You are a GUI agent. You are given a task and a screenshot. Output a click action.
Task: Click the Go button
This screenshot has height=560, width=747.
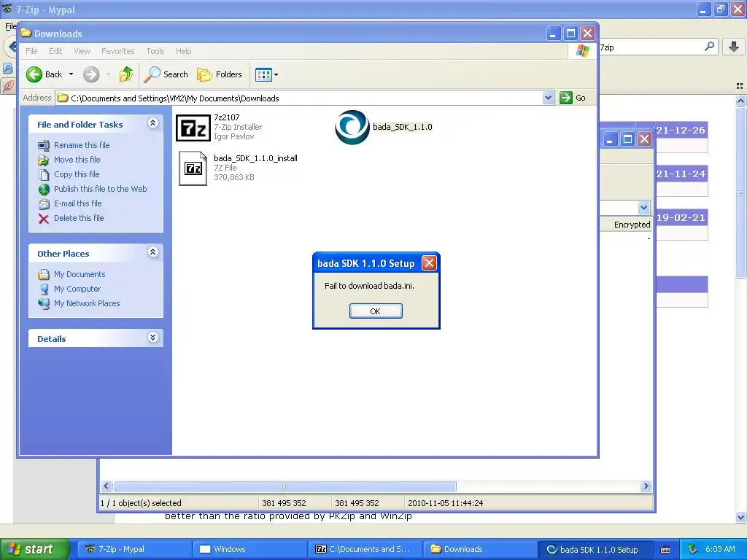click(x=573, y=98)
